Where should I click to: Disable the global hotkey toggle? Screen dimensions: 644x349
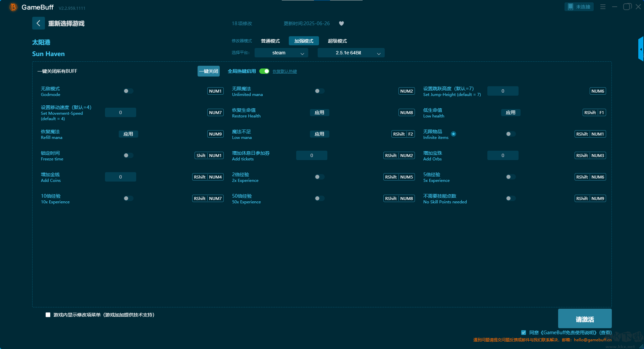tap(264, 71)
